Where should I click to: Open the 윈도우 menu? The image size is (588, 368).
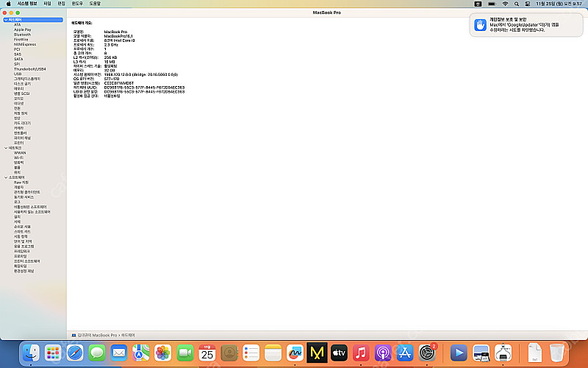[77, 4]
